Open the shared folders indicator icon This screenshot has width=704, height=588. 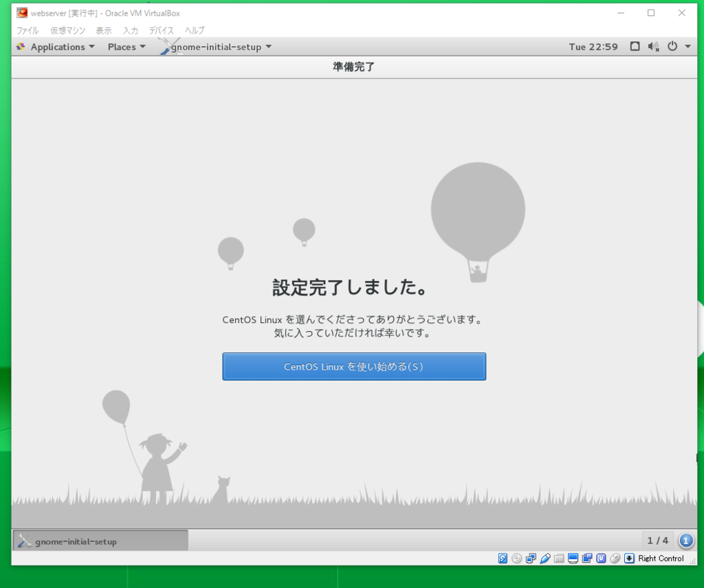559,558
